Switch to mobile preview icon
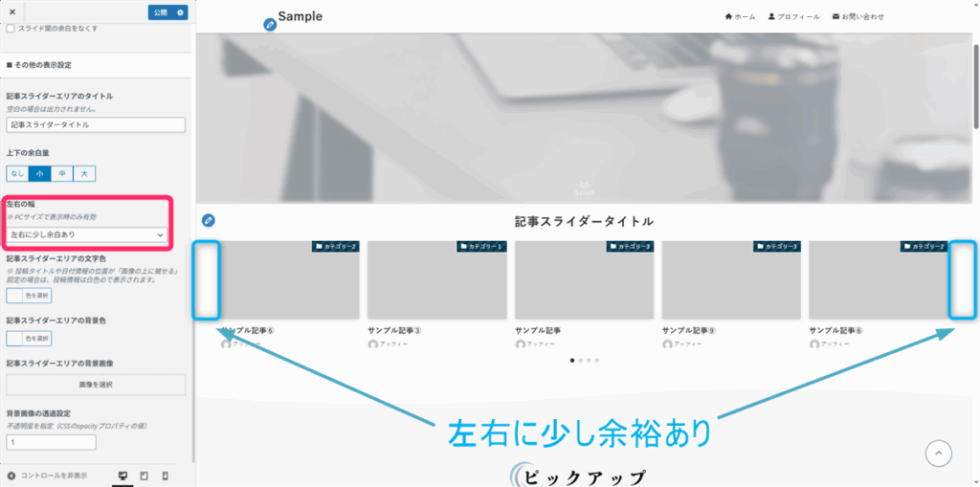This screenshot has width=980, height=487. tap(165, 476)
